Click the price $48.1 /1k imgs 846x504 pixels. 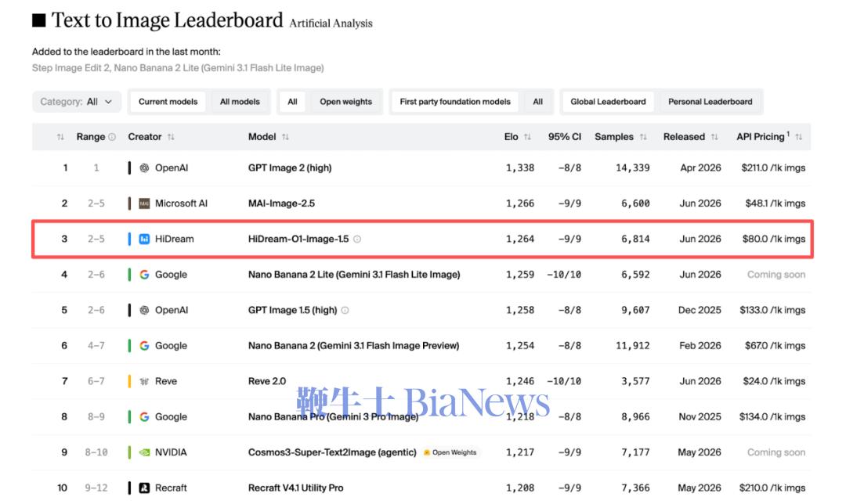[775, 203]
